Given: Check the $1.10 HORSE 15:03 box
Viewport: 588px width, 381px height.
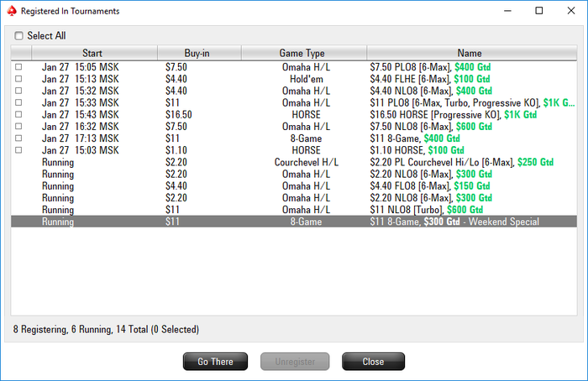Looking at the screenshot, I should click(x=18, y=150).
